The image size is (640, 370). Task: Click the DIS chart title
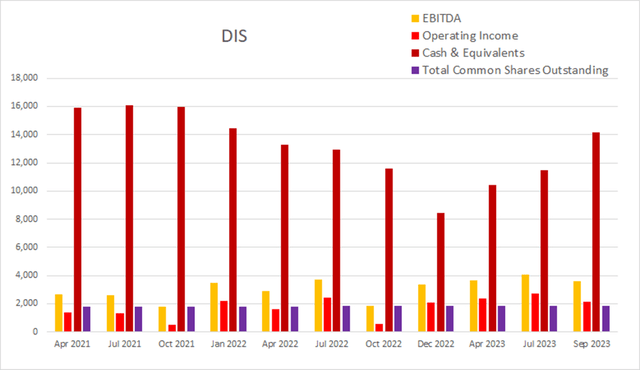234,36
